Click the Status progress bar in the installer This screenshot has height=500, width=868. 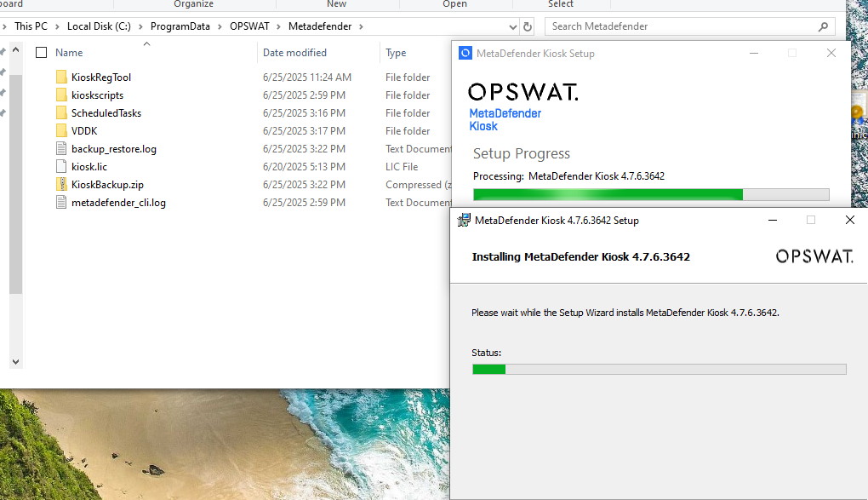click(659, 369)
